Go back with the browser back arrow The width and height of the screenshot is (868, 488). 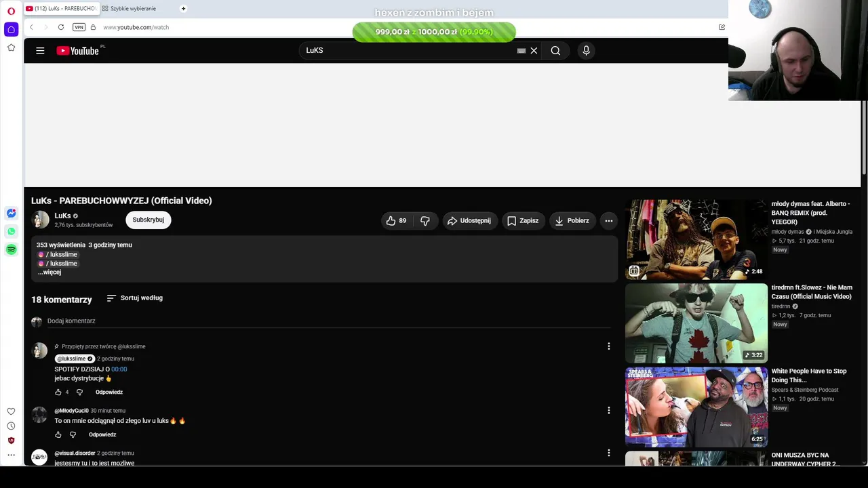coord(31,27)
